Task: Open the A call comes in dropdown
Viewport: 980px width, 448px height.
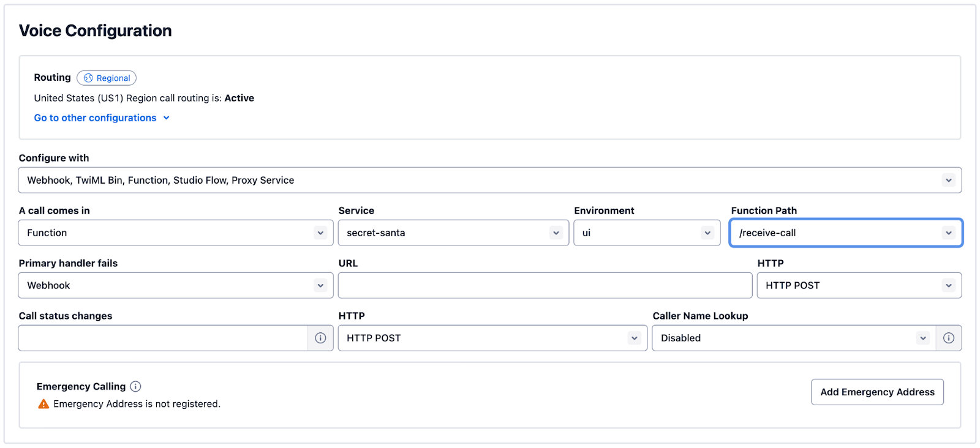Action: tap(176, 233)
